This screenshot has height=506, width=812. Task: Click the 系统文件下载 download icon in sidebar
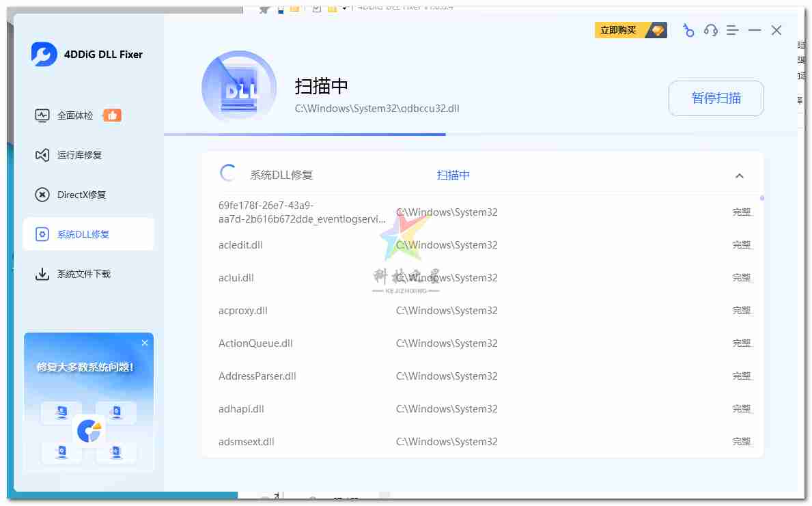42,274
